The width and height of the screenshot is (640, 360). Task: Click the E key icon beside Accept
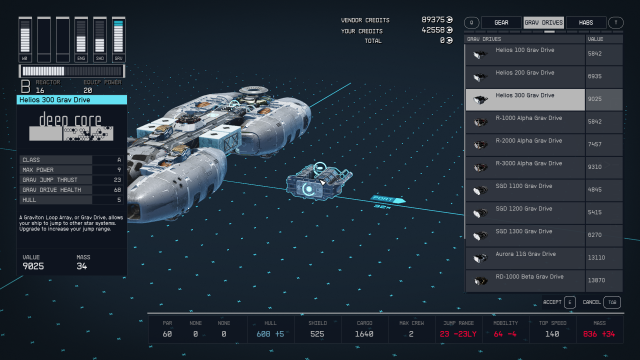(x=570, y=302)
